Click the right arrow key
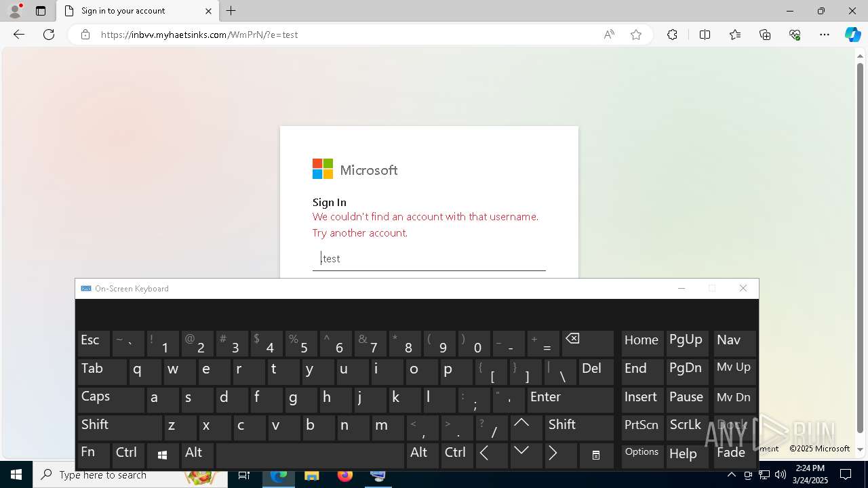This screenshot has height=488, width=868. tap(559, 455)
